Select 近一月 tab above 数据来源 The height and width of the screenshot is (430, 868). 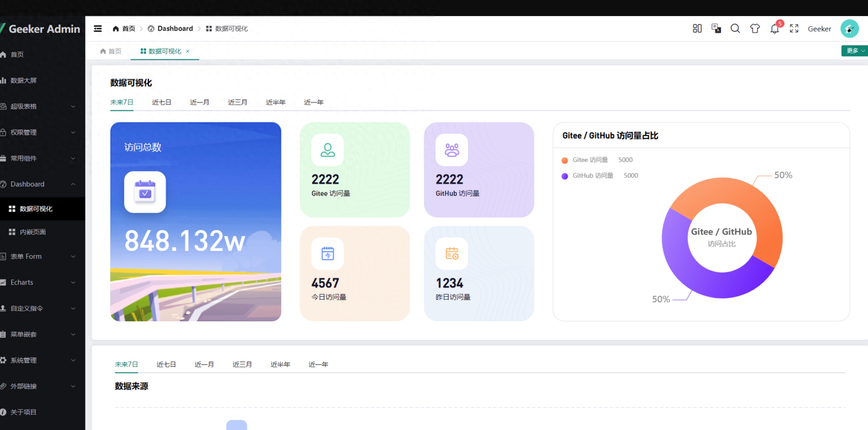(204, 364)
